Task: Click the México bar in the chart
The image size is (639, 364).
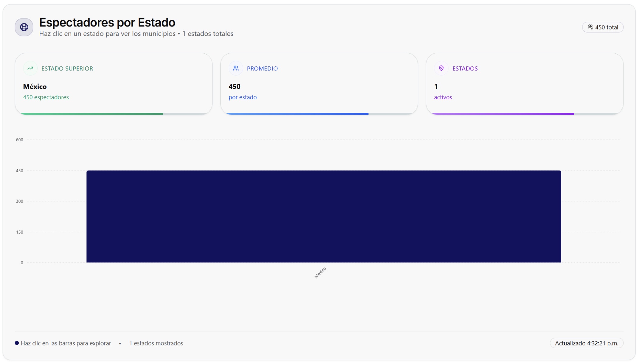Action: 323,216
